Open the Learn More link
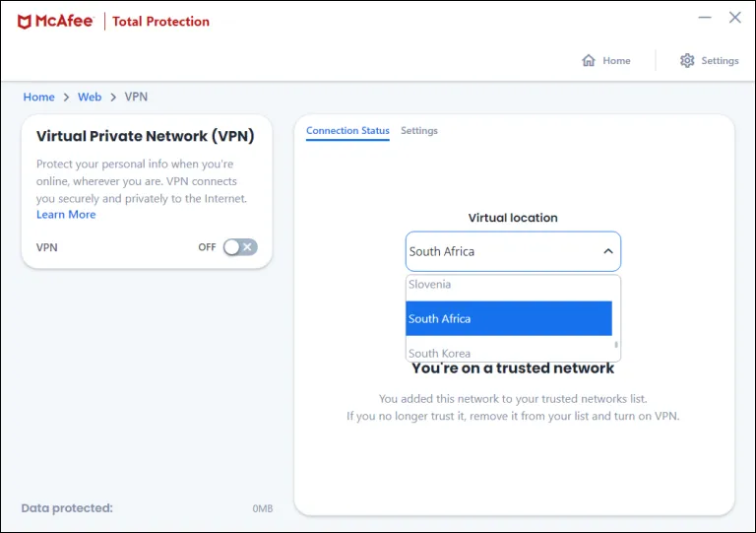This screenshot has height=533, width=756. click(66, 215)
